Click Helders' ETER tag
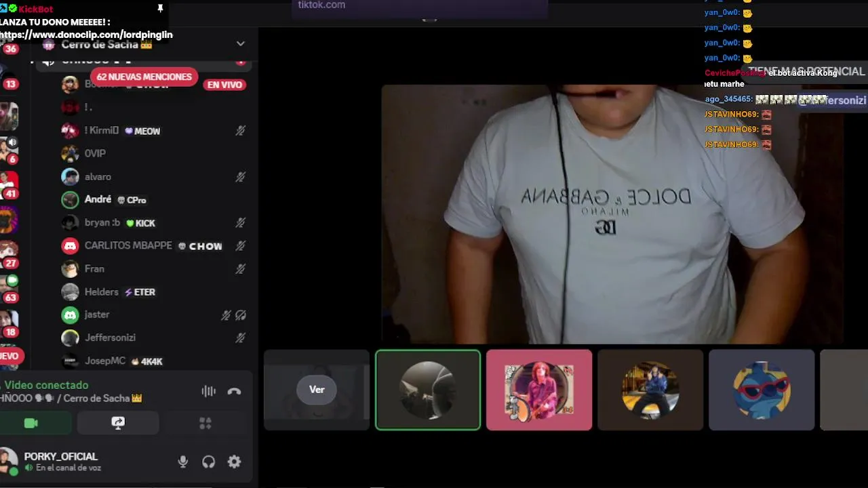 click(140, 292)
